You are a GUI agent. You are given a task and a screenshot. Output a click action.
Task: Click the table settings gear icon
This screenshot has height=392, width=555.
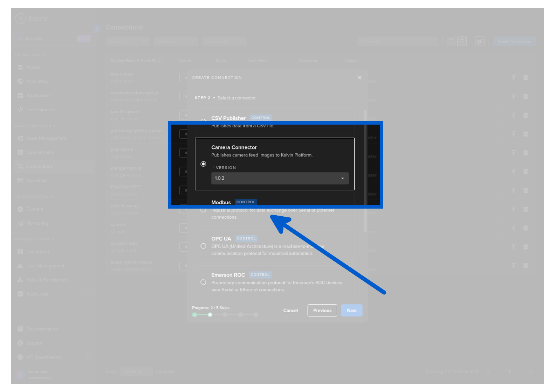coord(479,42)
